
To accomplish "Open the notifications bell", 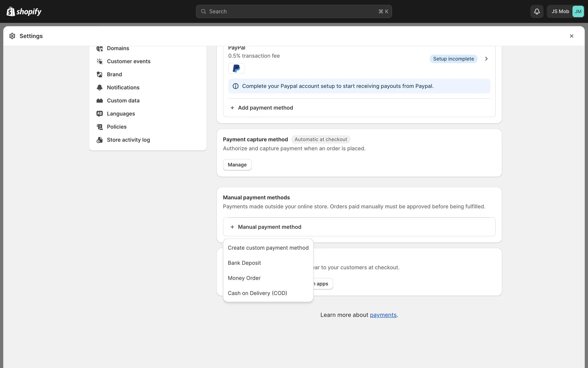I will click(x=537, y=12).
